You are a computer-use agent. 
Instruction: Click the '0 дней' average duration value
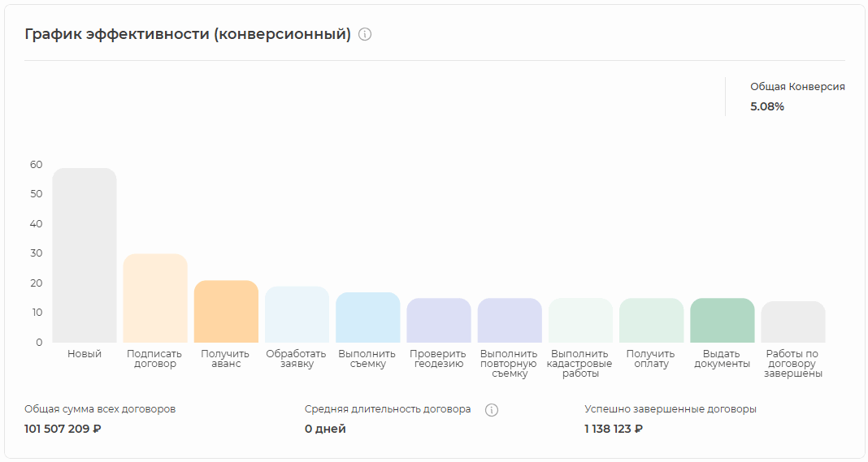tap(325, 429)
